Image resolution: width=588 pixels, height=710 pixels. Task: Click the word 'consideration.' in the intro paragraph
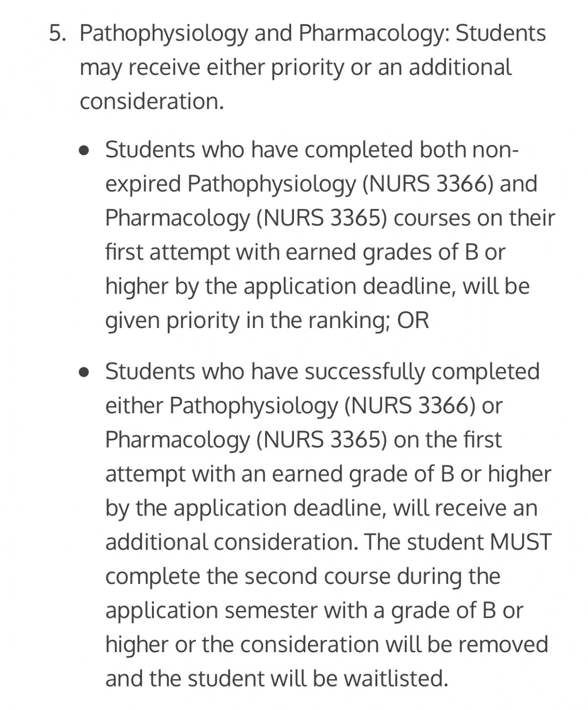152,102
